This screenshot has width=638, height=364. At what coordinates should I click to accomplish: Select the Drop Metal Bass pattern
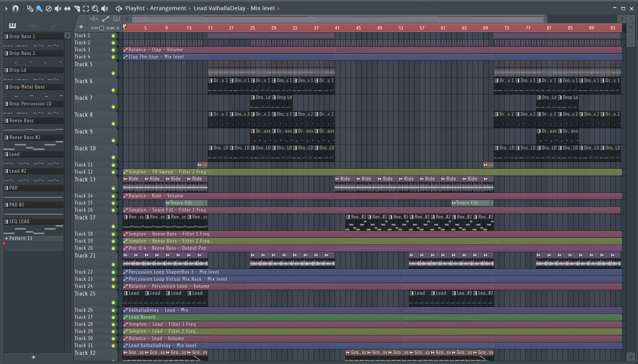tap(33, 87)
